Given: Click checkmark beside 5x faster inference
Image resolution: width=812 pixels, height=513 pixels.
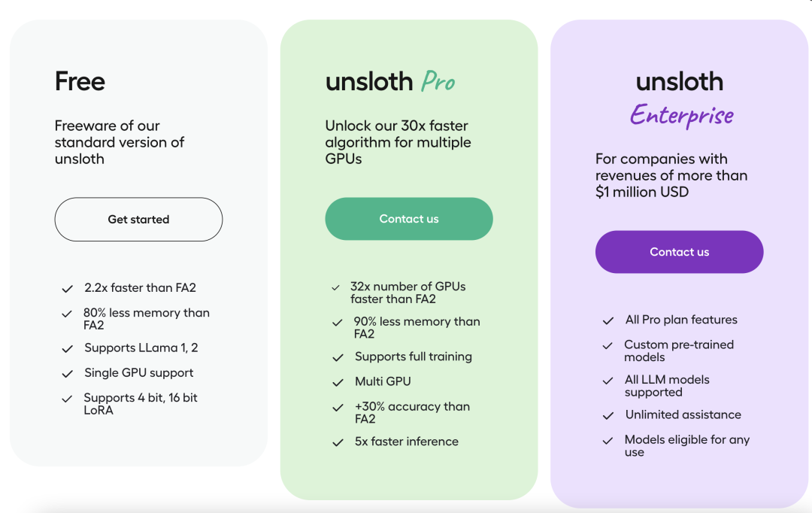Looking at the screenshot, I should tap(338, 442).
